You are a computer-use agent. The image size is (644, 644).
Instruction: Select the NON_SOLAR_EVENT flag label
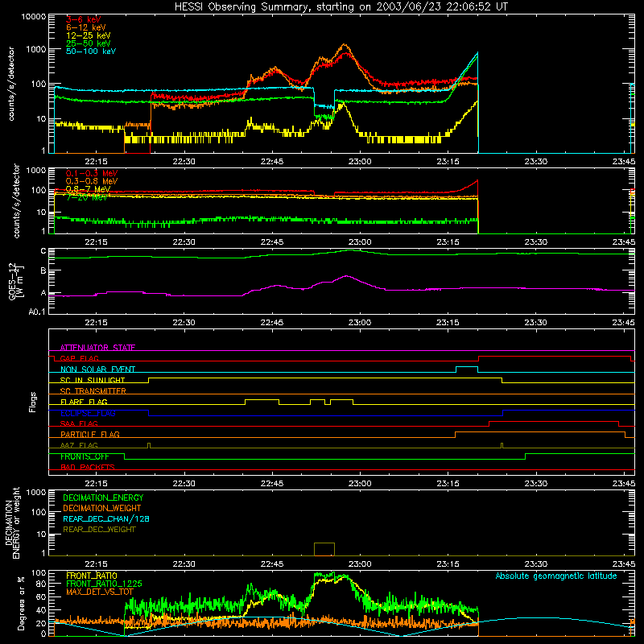tap(97, 369)
